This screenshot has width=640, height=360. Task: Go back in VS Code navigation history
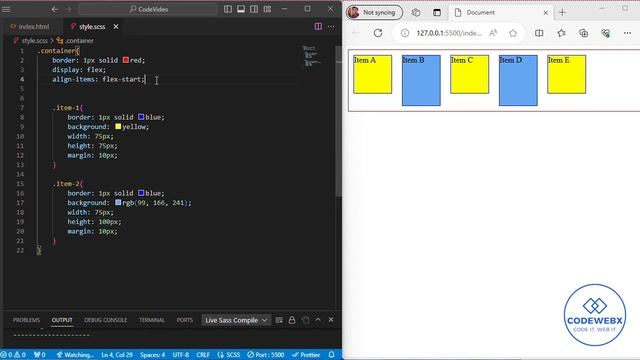55,9
